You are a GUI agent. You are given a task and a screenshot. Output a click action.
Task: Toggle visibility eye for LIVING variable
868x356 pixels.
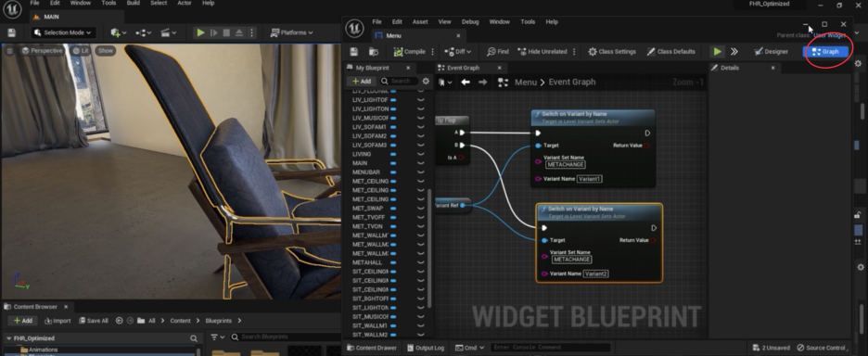(421, 155)
